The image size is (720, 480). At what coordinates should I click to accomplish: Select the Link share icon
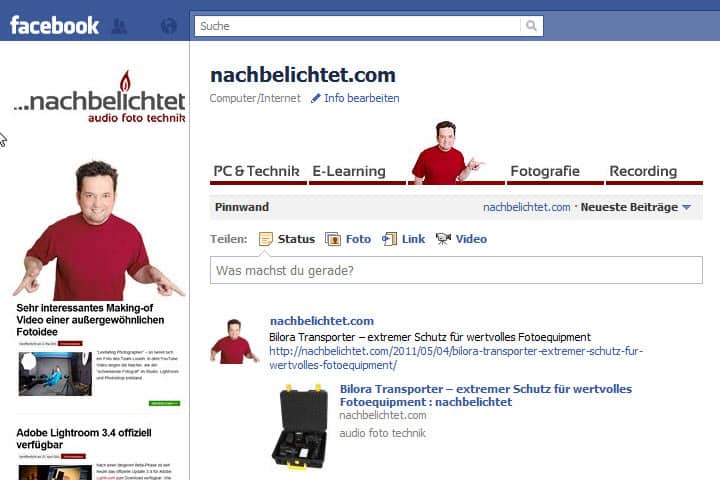pyautogui.click(x=389, y=239)
